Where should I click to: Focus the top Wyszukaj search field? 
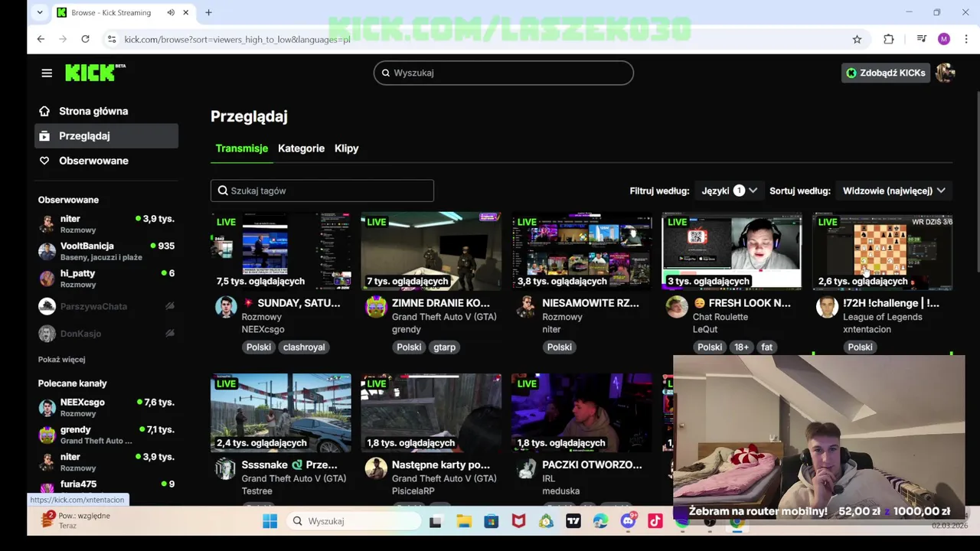coord(504,73)
